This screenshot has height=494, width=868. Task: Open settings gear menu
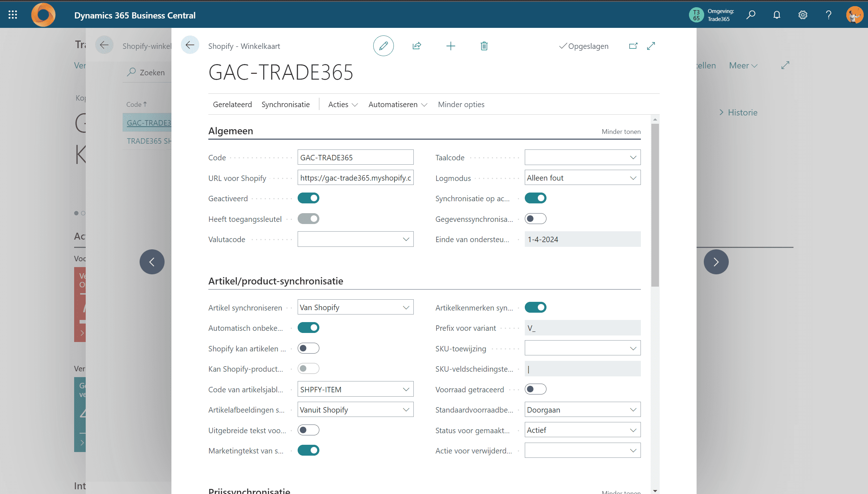coord(803,15)
